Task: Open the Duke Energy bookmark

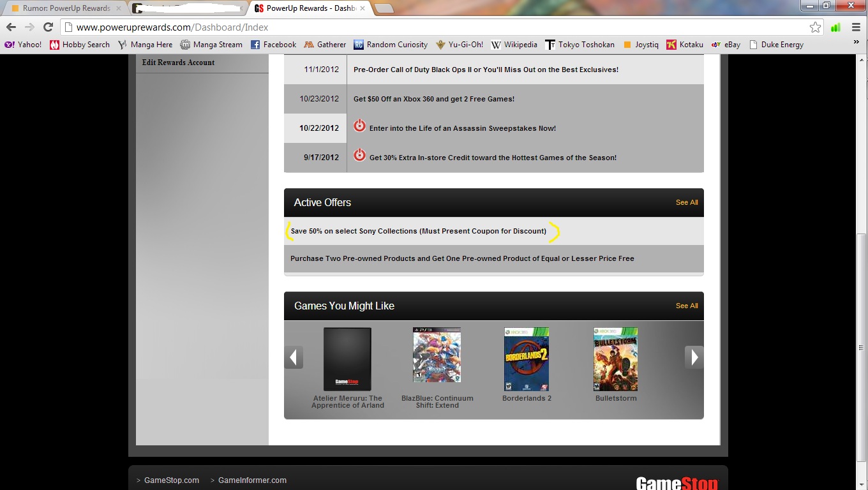Action: (776, 45)
